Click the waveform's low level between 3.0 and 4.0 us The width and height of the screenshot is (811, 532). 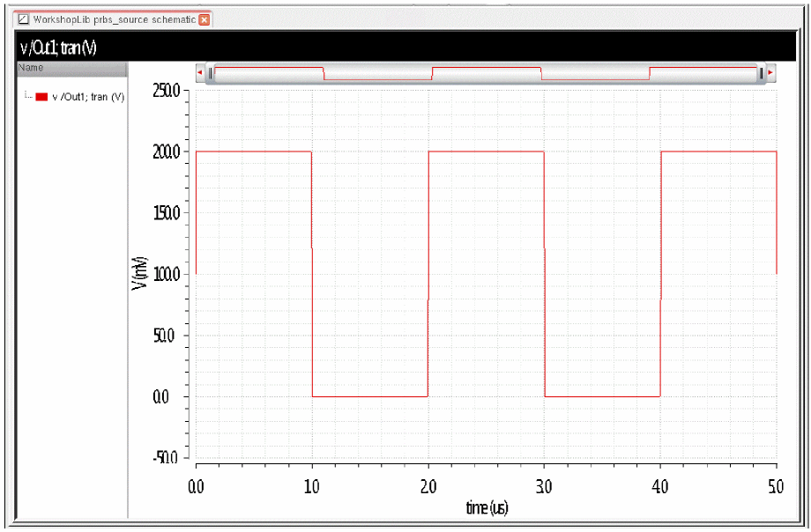603,396
